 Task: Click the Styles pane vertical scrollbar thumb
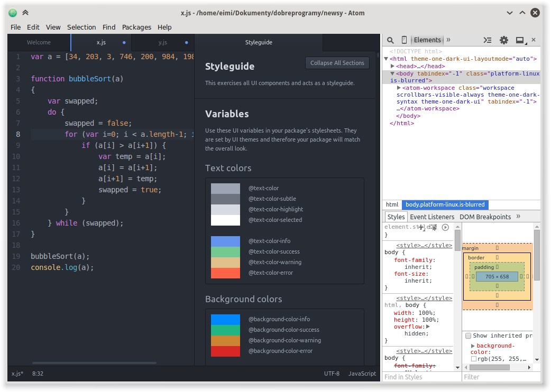(x=457, y=240)
